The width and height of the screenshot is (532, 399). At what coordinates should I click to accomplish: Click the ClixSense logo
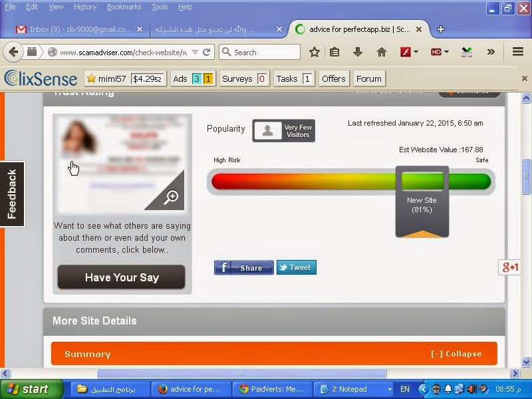click(41, 78)
